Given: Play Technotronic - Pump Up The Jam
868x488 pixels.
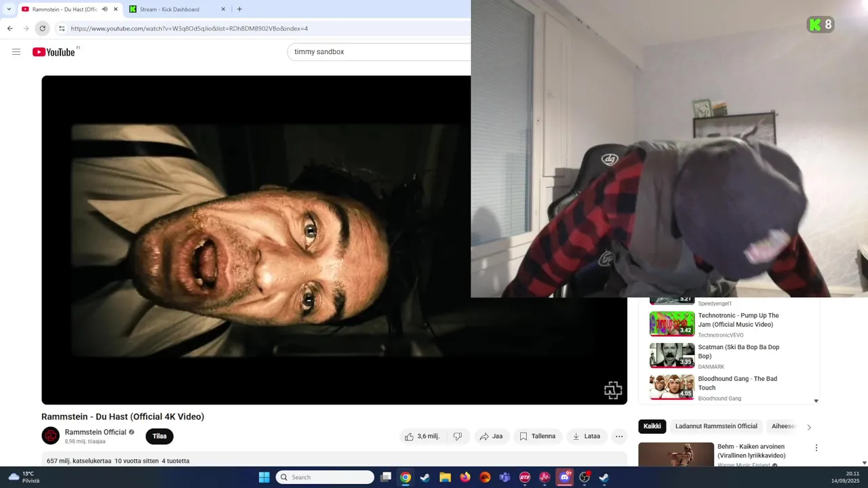Looking at the screenshot, I should (x=738, y=320).
